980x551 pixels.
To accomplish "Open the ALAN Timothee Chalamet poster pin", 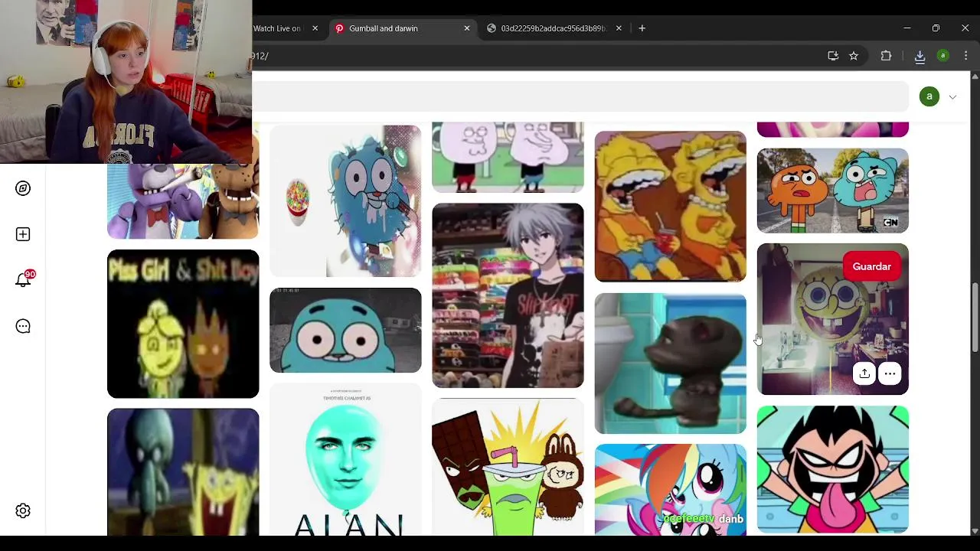I will pyautogui.click(x=345, y=460).
